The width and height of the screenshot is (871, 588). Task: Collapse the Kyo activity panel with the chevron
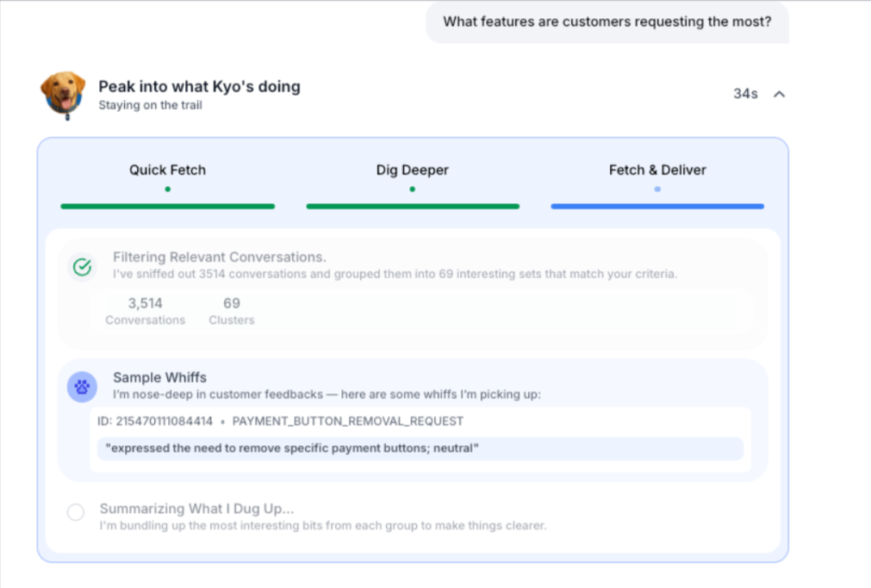point(779,94)
